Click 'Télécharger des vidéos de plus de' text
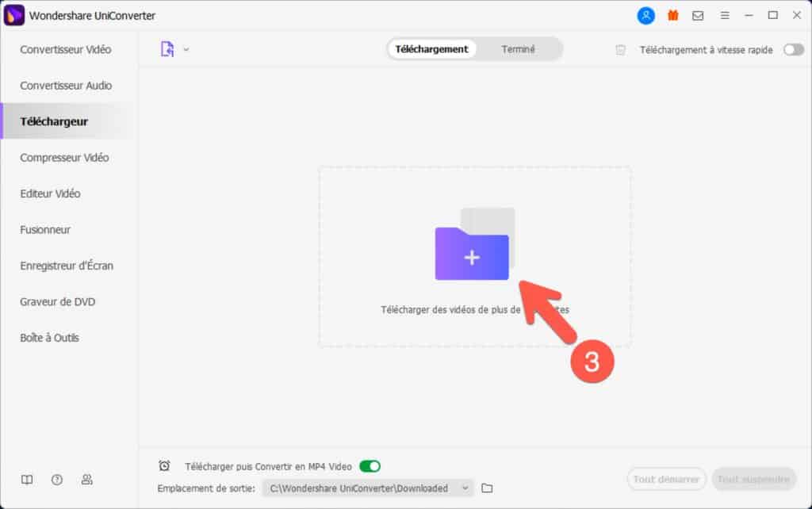Screen dimensions: 812x509 pos(450,310)
